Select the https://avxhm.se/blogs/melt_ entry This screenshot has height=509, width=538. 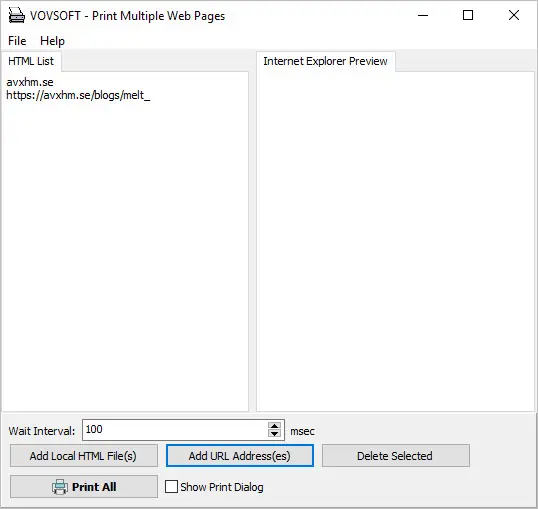(x=78, y=95)
